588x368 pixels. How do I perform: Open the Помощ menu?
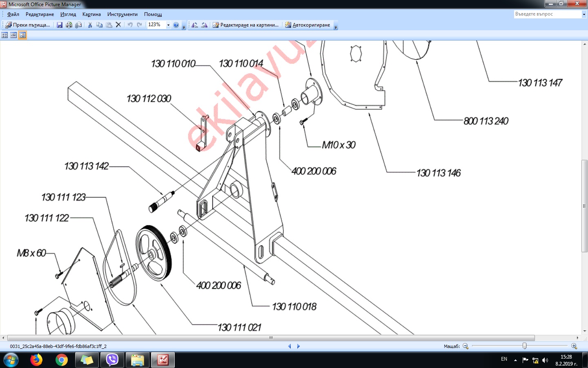[153, 14]
